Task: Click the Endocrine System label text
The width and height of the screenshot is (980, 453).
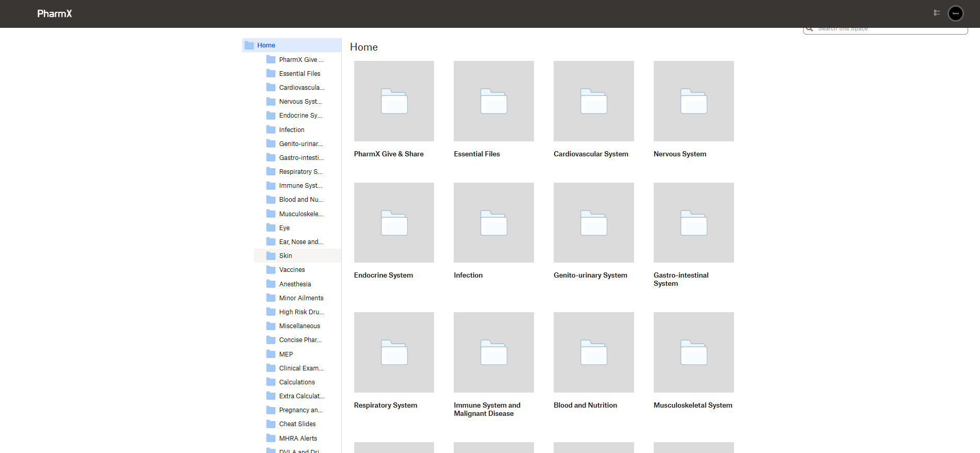Action: (384, 276)
